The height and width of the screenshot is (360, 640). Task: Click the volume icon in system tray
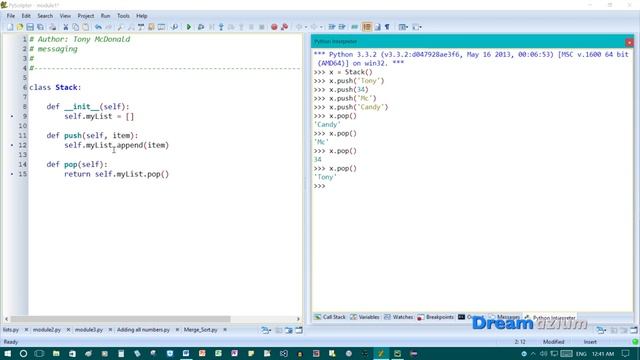[x=543, y=353]
